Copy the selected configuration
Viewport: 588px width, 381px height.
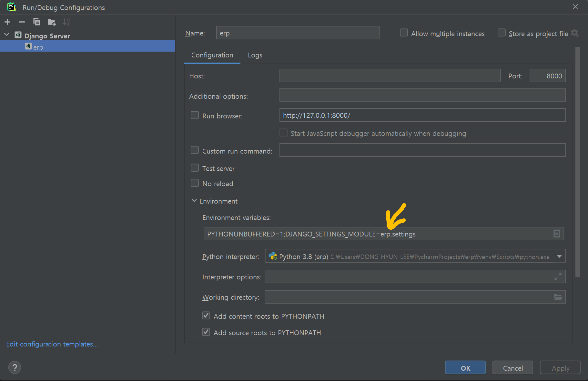click(x=37, y=22)
